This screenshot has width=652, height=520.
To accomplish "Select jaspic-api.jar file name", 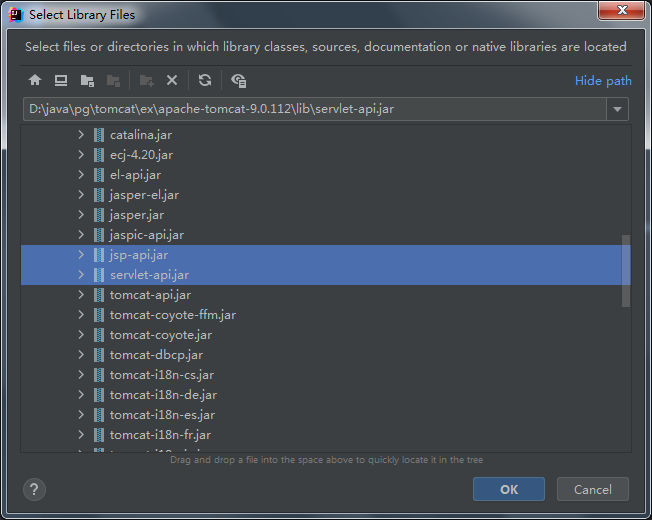I will coord(147,235).
